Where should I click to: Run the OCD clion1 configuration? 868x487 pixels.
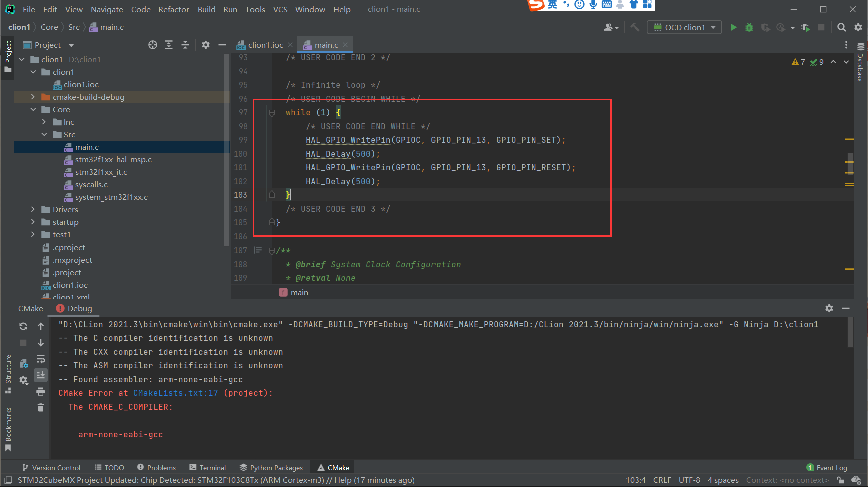click(733, 27)
